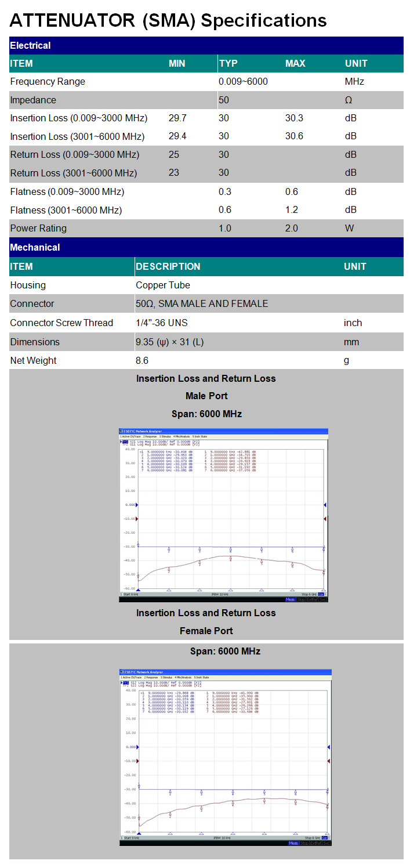The image size is (410, 868).
Task: Click Insertion Loss (3001~6000 MHz) row label
Action: pos(77,136)
